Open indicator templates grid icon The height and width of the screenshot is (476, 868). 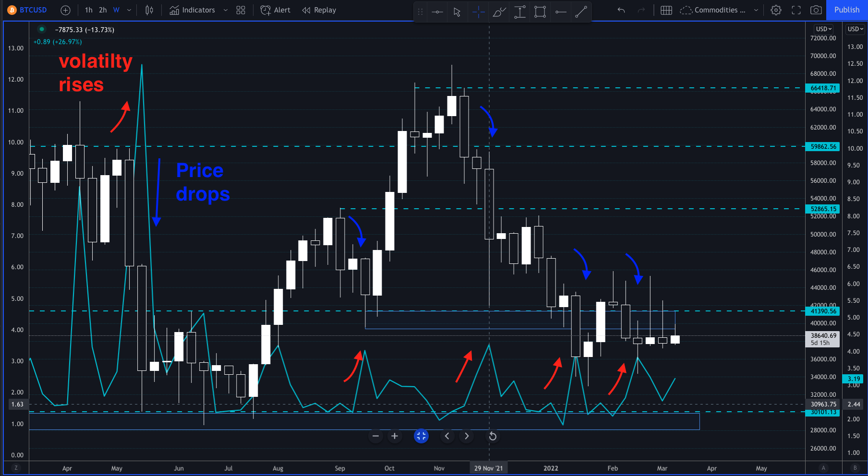pyautogui.click(x=241, y=10)
